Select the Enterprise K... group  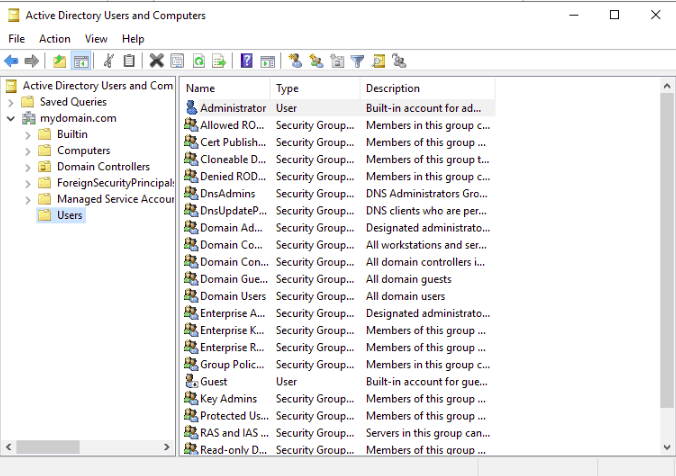click(x=339, y=330)
